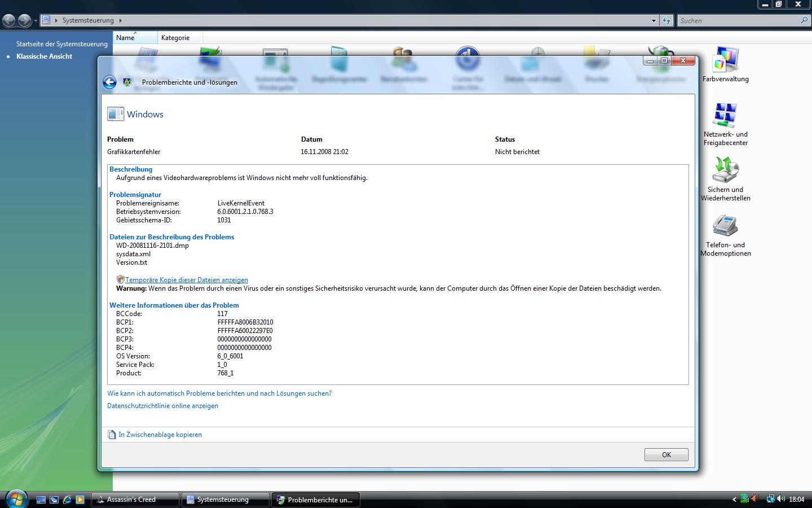Click the Nicht berichtet status text
This screenshot has width=812, height=508.
pyautogui.click(x=518, y=152)
